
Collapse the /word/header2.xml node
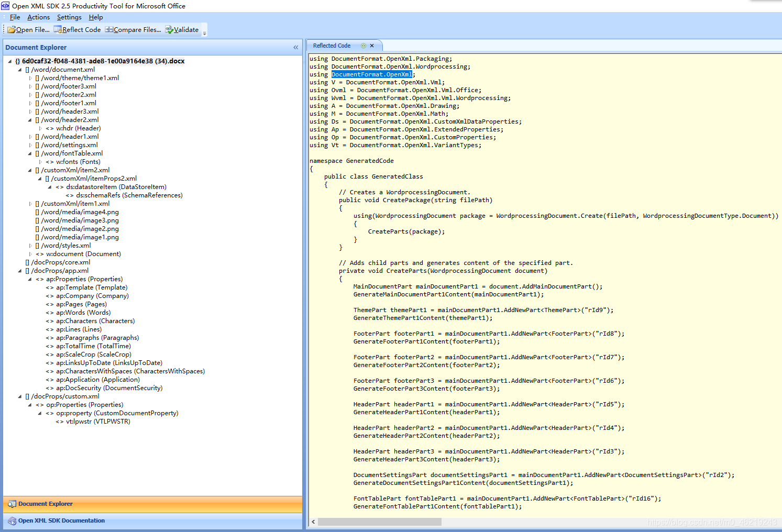pyautogui.click(x=30, y=120)
